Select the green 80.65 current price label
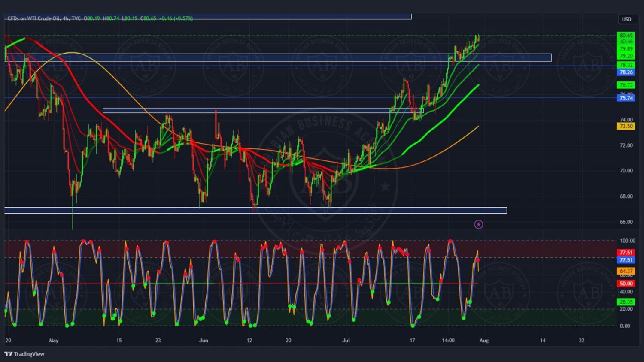This screenshot has width=644, height=362. [626, 36]
